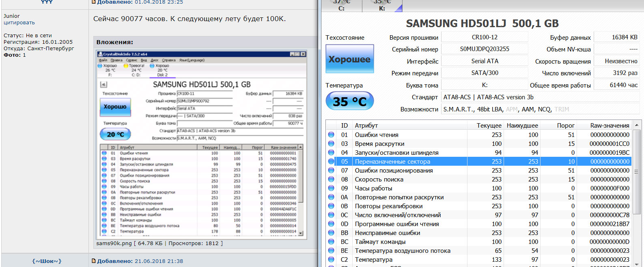Click status orb for Часы работы row
This screenshot has width=644, height=267.
click(331, 188)
